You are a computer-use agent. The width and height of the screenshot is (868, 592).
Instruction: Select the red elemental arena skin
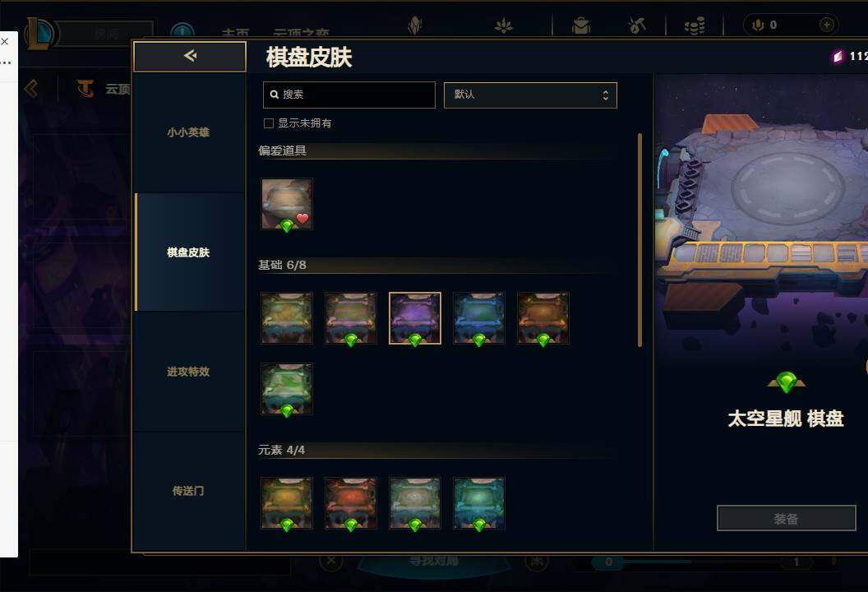[350, 503]
